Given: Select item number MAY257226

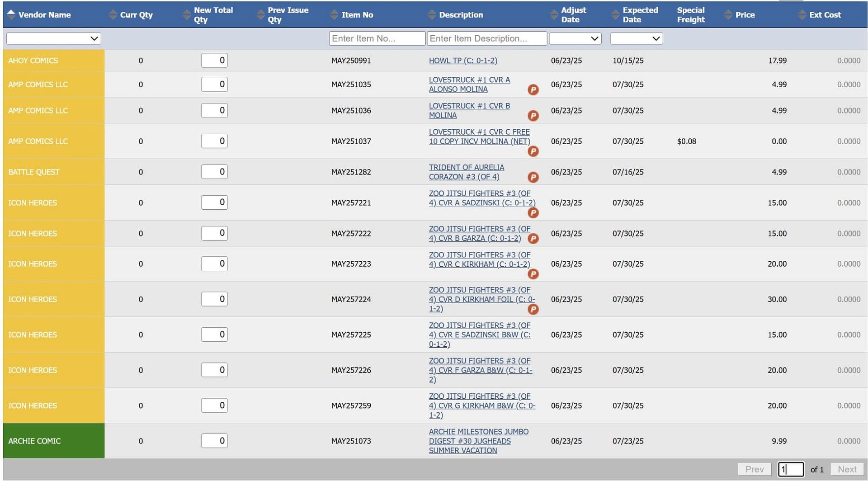Looking at the screenshot, I should 351,370.
